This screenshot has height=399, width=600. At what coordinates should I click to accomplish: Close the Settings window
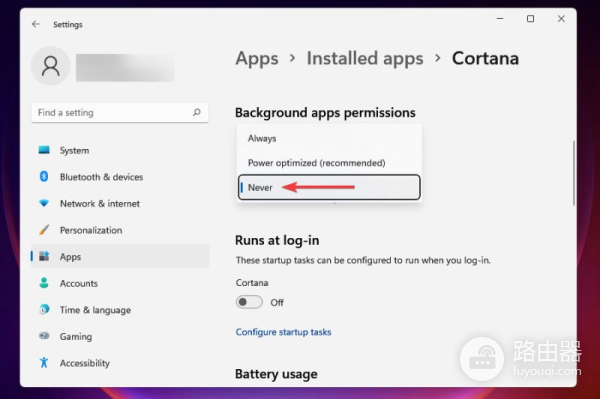[561, 18]
